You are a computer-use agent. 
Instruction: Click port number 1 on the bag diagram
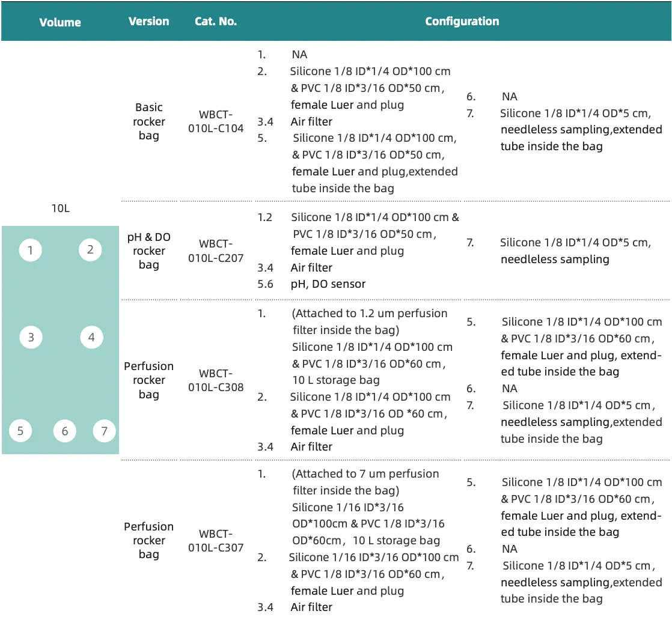(x=31, y=250)
